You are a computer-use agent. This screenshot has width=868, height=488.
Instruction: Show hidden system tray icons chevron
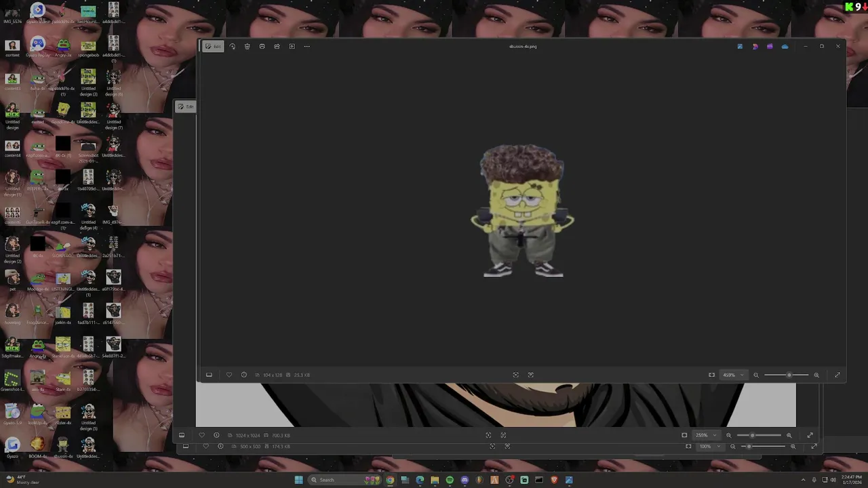(804, 480)
